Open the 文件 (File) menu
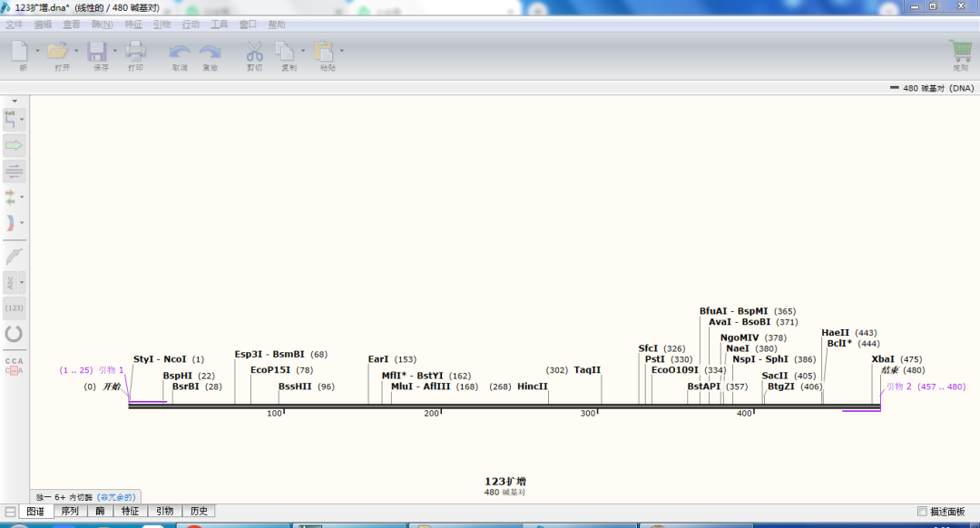Viewport: 980px width, 528px height. (x=15, y=24)
